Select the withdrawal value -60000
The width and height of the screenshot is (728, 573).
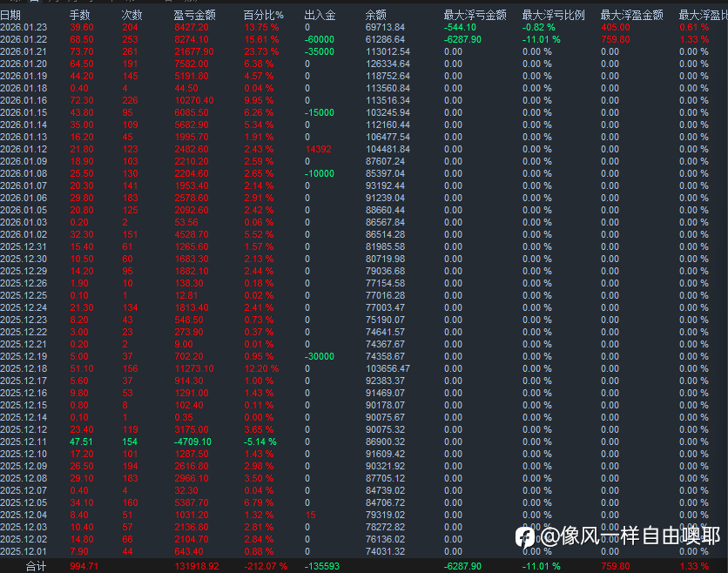pos(320,39)
